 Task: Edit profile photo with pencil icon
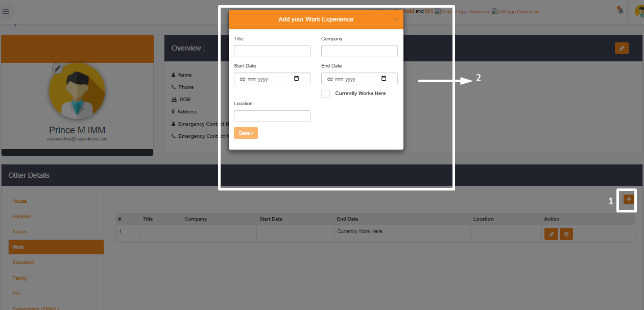58,68
